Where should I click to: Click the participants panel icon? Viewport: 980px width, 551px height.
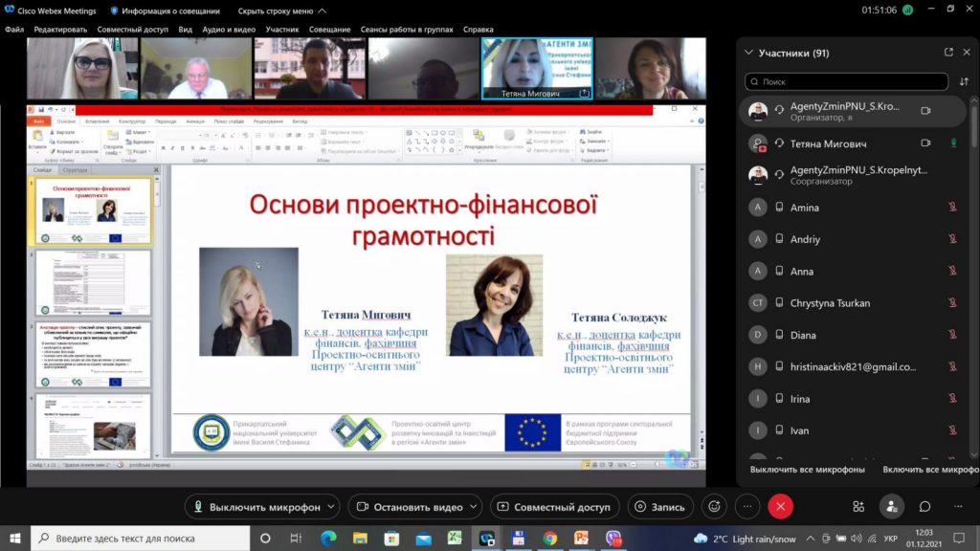pos(891,507)
